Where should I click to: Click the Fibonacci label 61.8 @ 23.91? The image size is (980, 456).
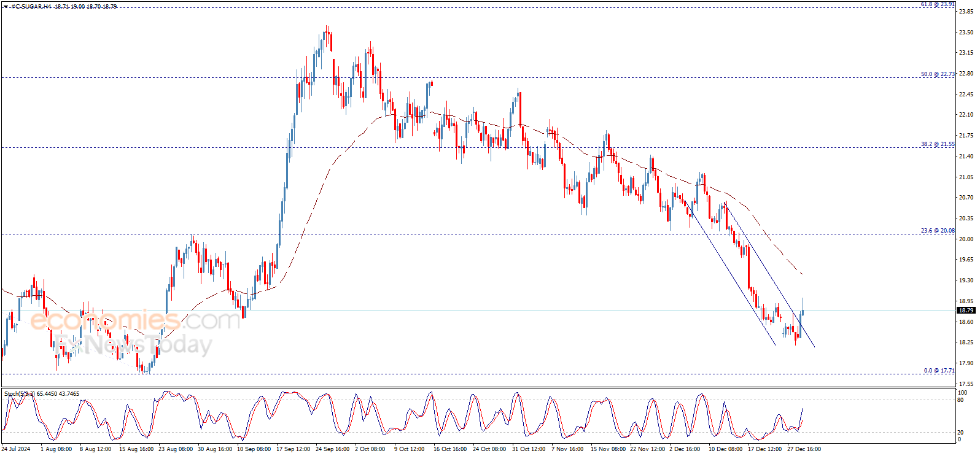click(938, 4)
